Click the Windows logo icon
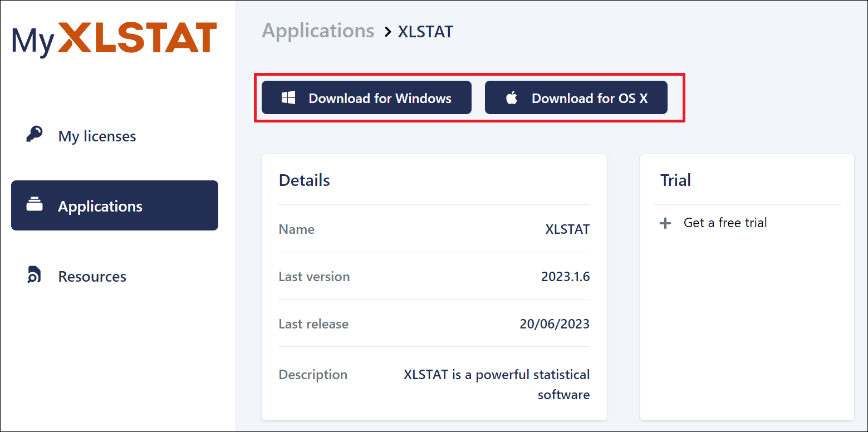 pos(288,98)
